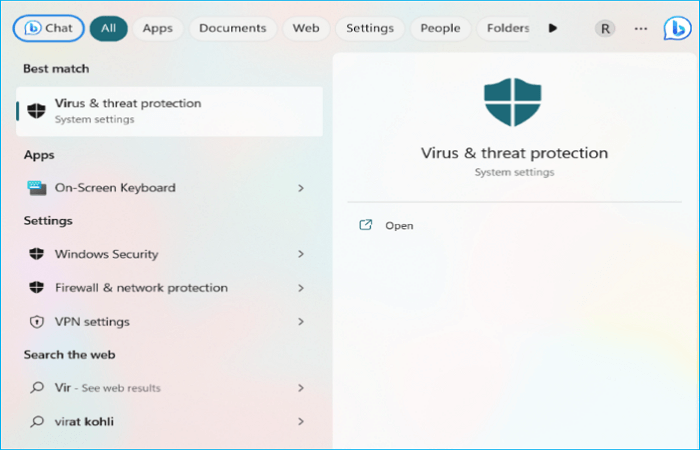This screenshot has width=700, height=450.
Task: Open Firewall & network protection result
Action: 167,288
